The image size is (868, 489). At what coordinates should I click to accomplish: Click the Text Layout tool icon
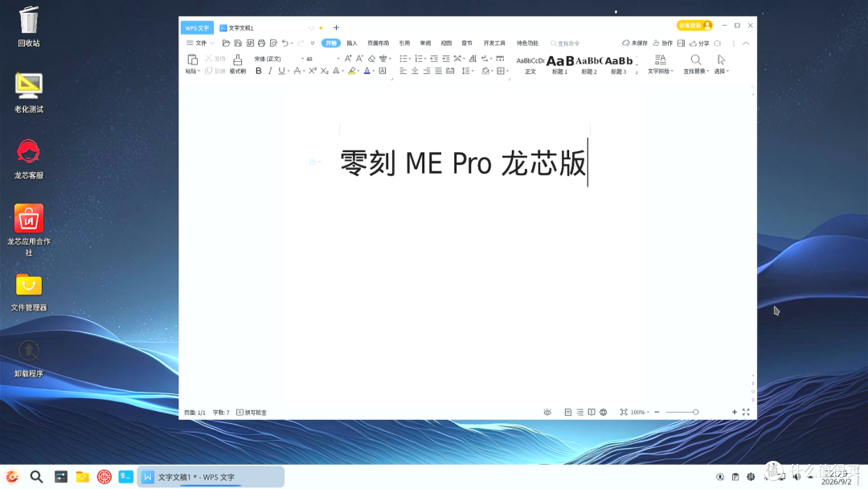(x=661, y=60)
